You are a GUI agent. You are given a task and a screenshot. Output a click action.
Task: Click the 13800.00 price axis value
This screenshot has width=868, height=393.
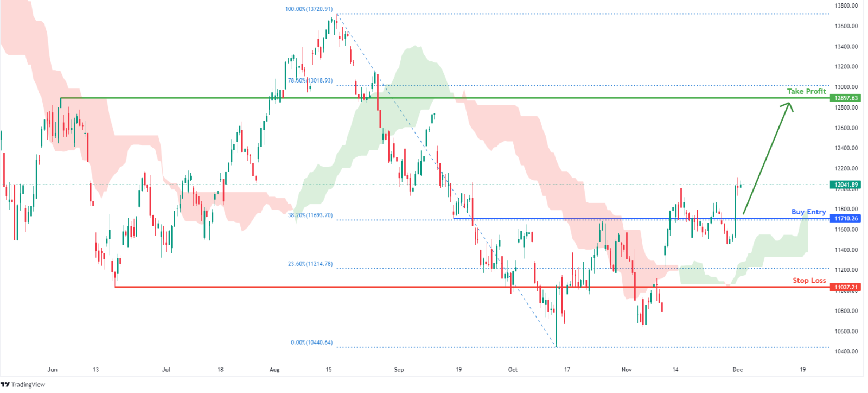(x=846, y=5)
